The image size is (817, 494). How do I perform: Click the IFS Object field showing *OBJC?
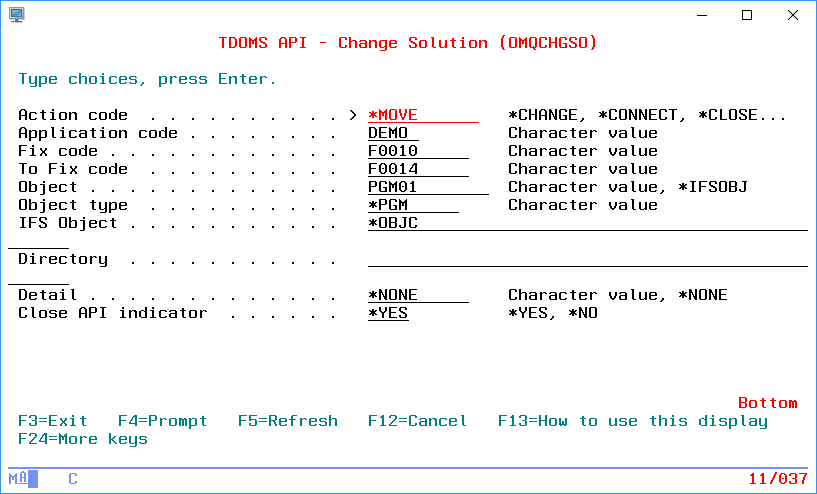point(586,223)
